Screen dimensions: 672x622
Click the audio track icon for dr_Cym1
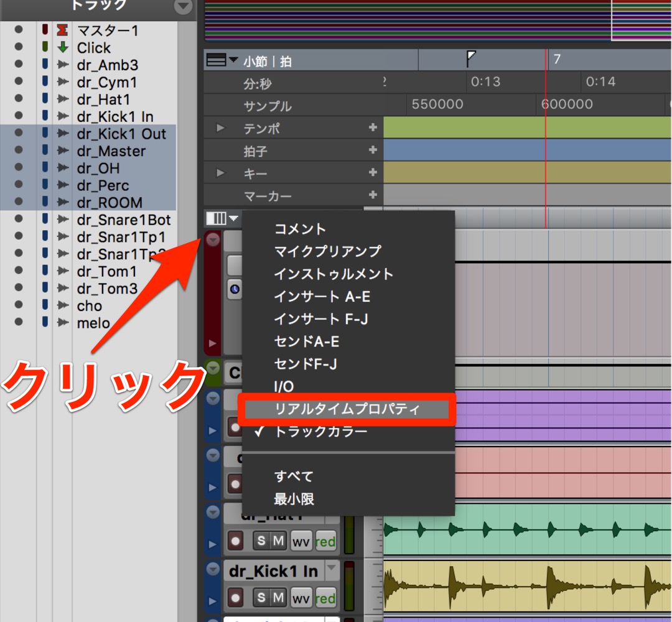(63, 82)
